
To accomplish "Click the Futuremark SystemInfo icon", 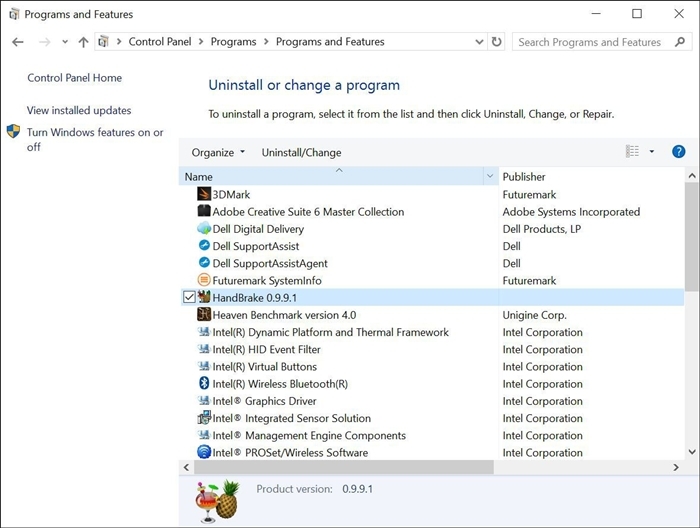I will (204, 281).
